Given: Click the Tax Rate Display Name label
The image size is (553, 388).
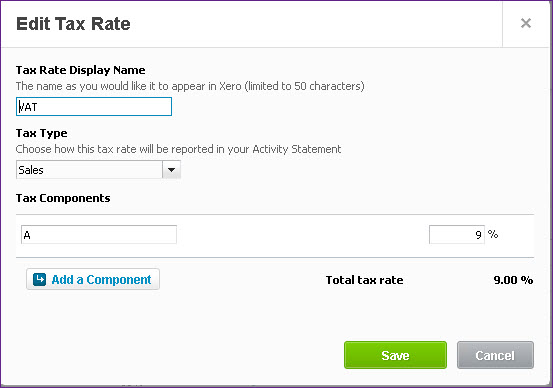Looking at the screenshot, I should [x=80, y=70].
